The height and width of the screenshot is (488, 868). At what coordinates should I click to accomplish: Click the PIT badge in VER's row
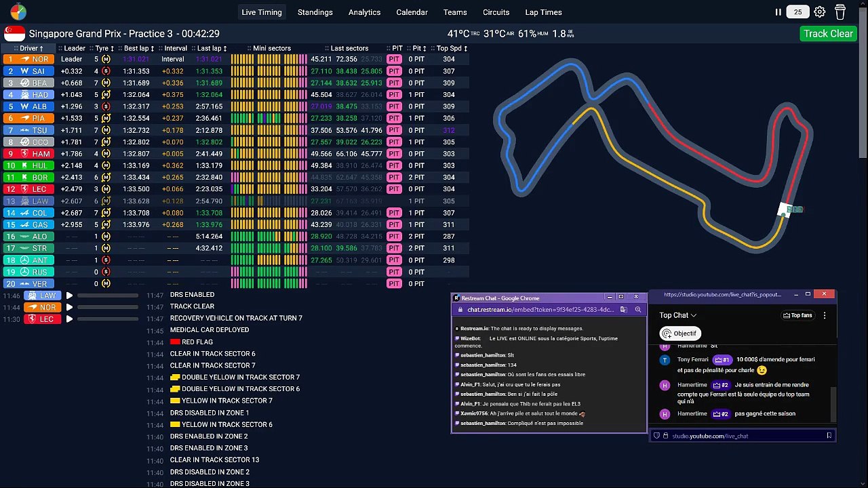pyautogui.click(x=394, y=283)
